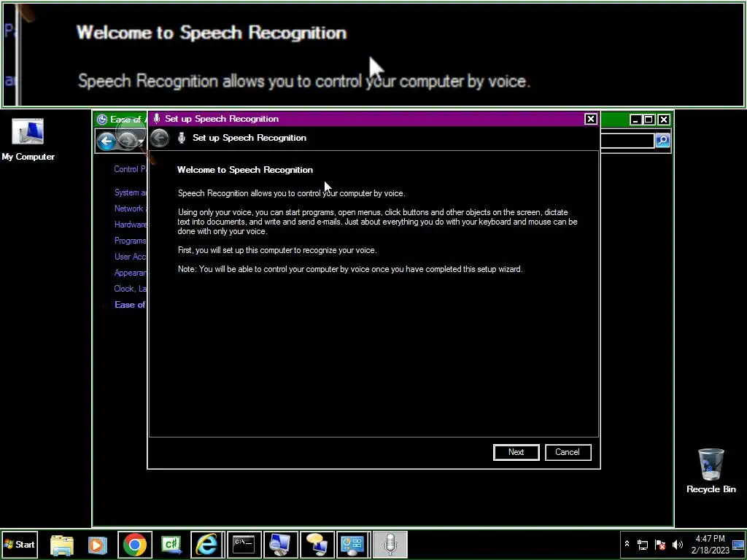Click the Cancel button in the wizard

click(x=568, y=452)
